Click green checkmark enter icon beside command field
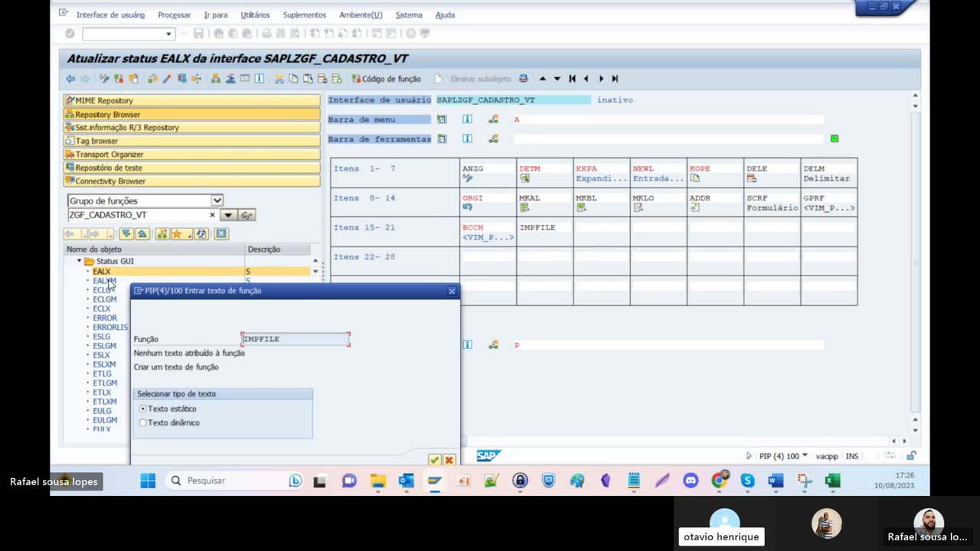This screenshot has height=551, width=980. [x=70, y=34]
